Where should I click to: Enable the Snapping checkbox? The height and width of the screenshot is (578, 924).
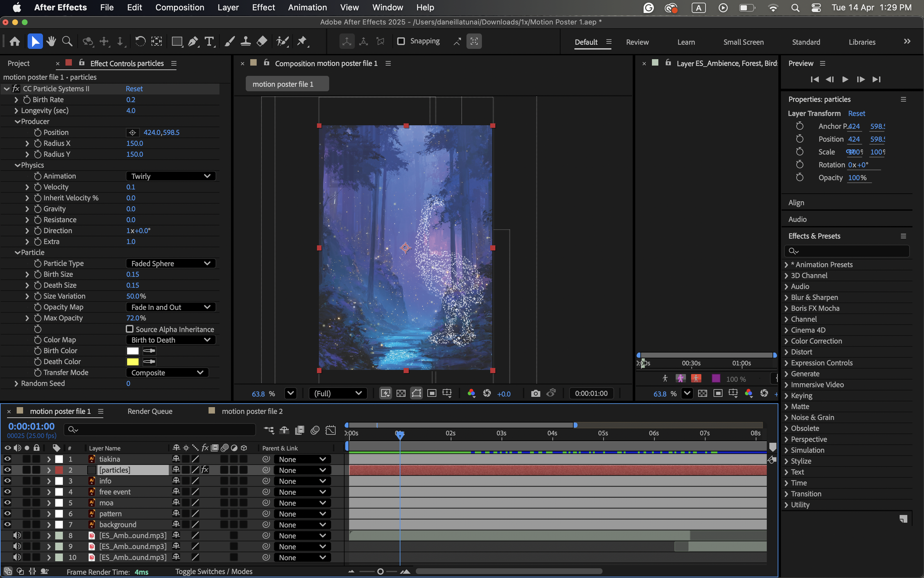pyautogui.click(x=401, y=41)
